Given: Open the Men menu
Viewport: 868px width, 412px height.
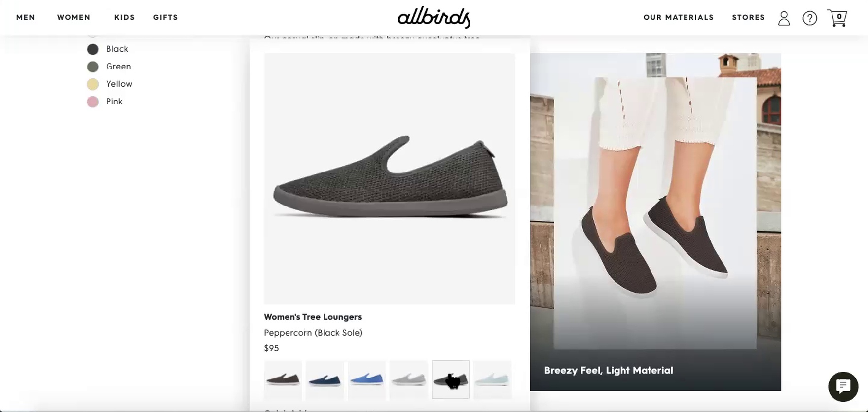Looking at the screenshot, I should pyautogui.click(x=26, y=17).
